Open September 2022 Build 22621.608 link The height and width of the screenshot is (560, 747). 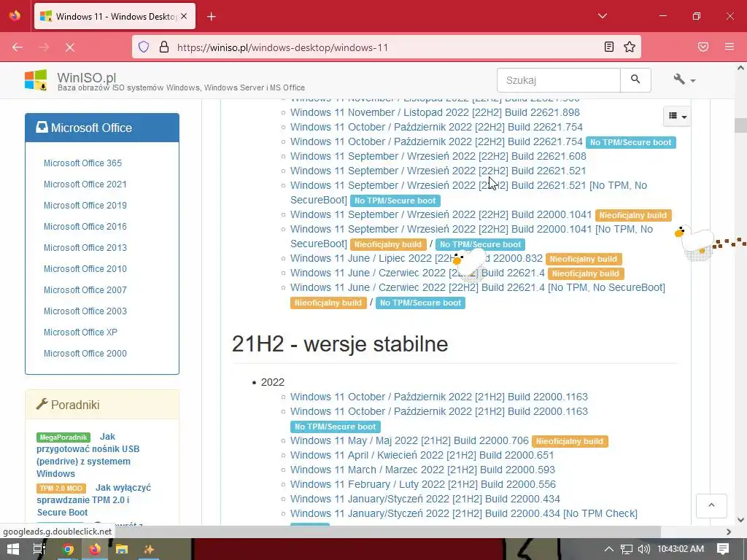[438, 156]
